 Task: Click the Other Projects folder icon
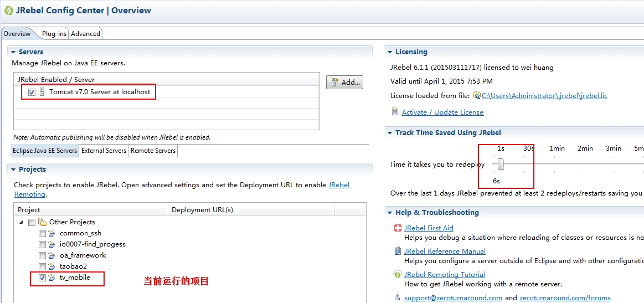coord(42,222)
